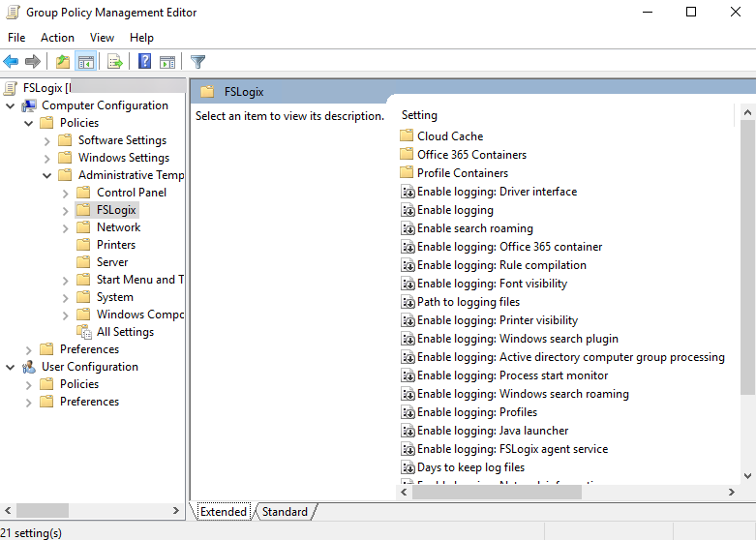Toggle Show/Hide Action Pane icon

pos(167,62)
